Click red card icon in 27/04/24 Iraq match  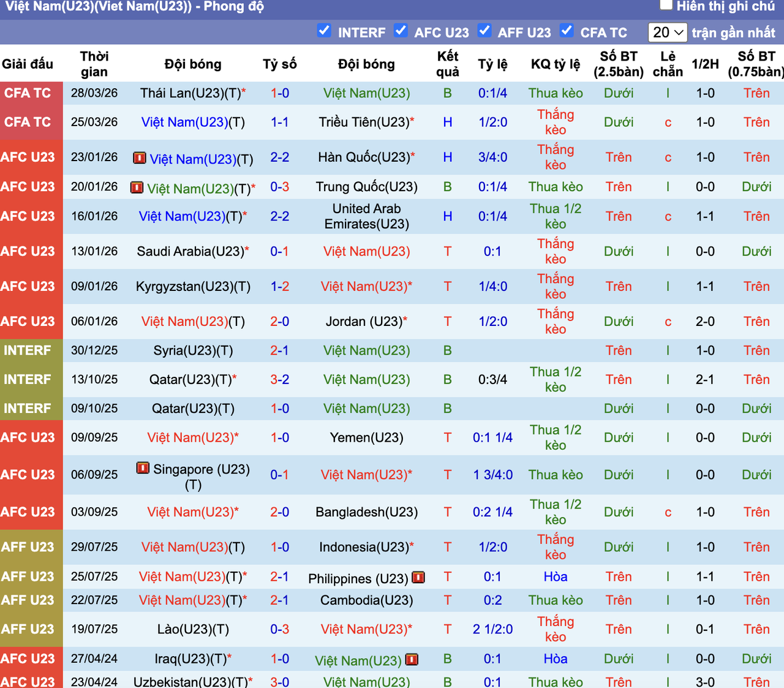412,660
